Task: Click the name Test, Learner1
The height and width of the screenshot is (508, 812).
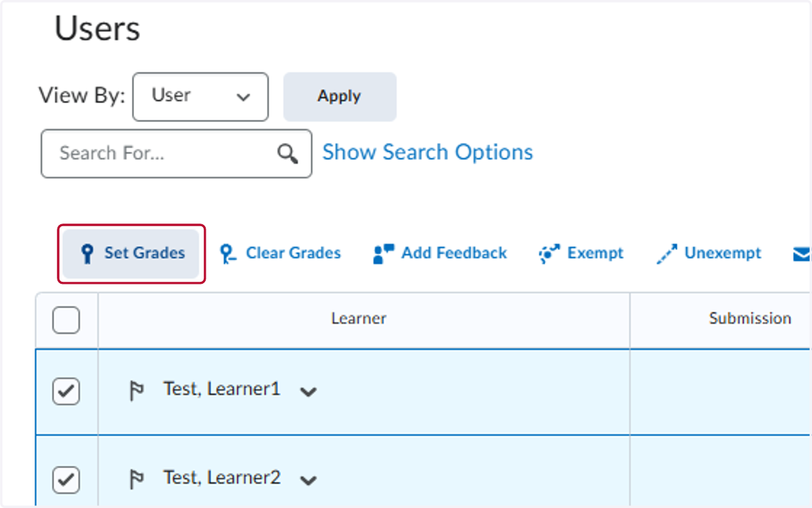Action: (x=221, y=389)
